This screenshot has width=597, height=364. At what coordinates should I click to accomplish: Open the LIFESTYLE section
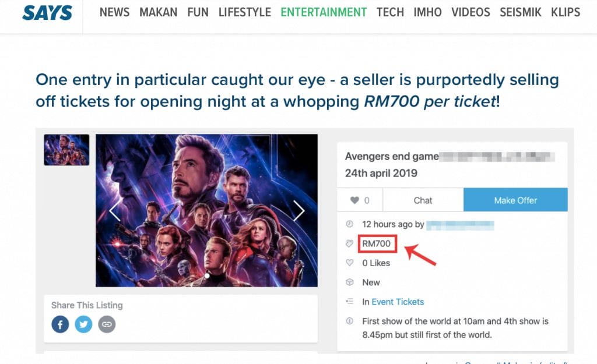click(x=245, y=12)
